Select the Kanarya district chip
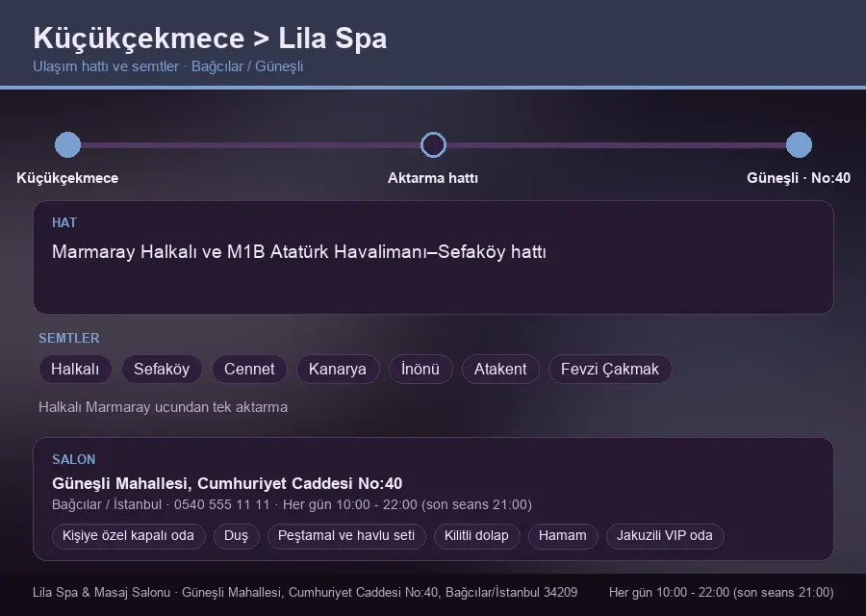The width and height of the screenshot is (866, 616). coord(338,369)
